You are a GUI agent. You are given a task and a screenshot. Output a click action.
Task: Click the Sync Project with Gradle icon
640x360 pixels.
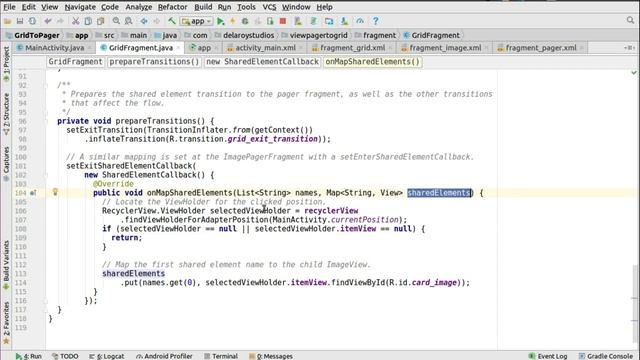[313, 21]
